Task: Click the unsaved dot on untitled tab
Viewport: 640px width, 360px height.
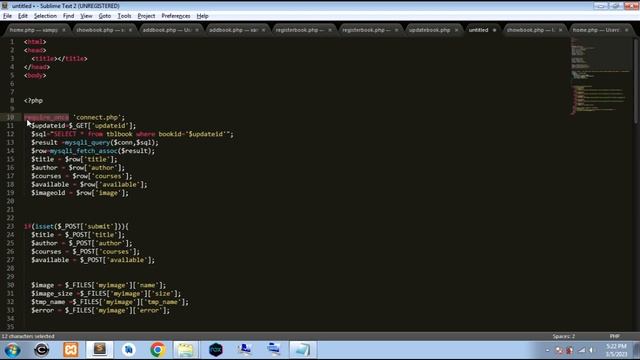Action: pos(494,30)
